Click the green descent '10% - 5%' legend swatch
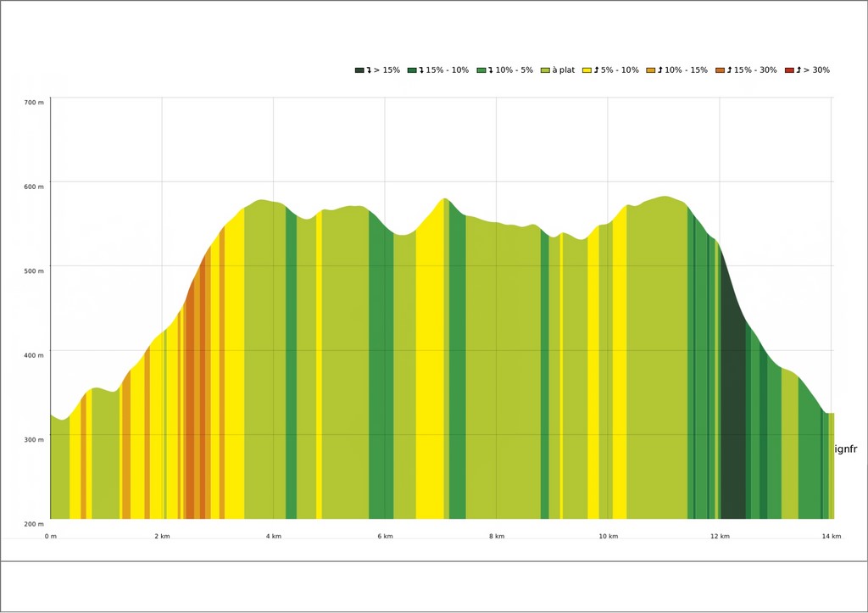This screenshot has width=868, height=613. tap(481, 70)
